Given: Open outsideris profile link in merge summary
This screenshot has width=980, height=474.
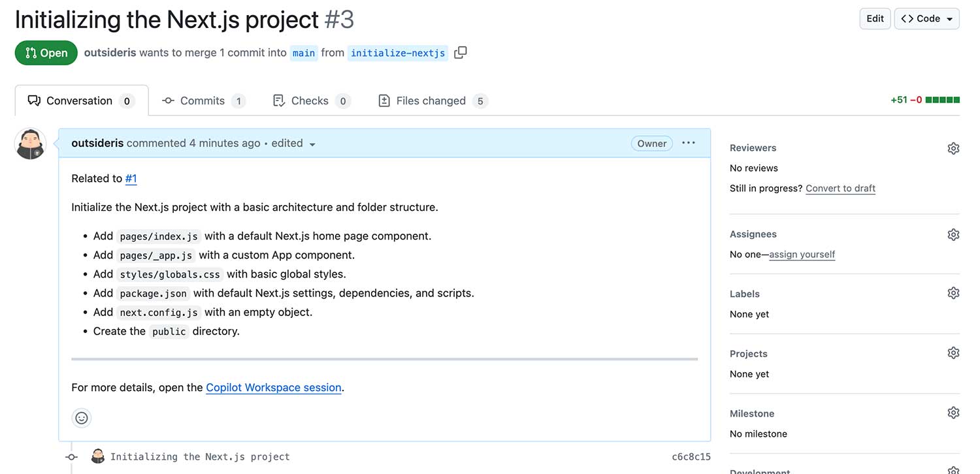Looking at the screenshot, I should click(110, 53).
